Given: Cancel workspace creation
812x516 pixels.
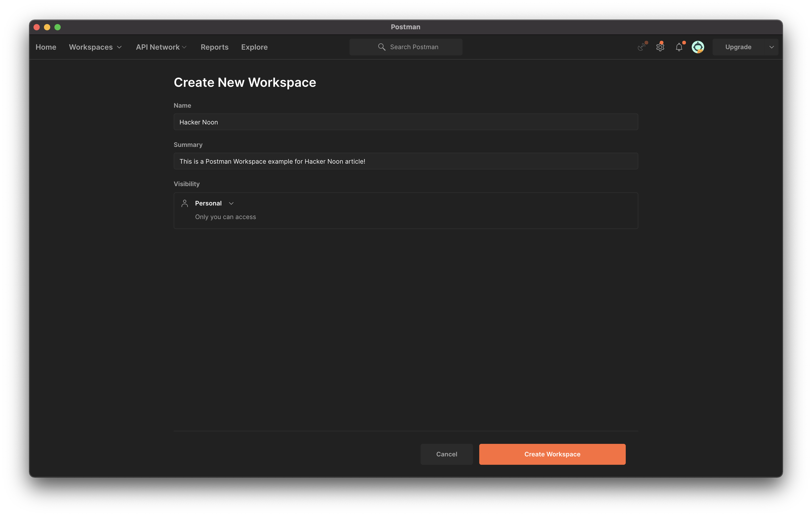Looking at the screenshot, I should tap(447, 454).
